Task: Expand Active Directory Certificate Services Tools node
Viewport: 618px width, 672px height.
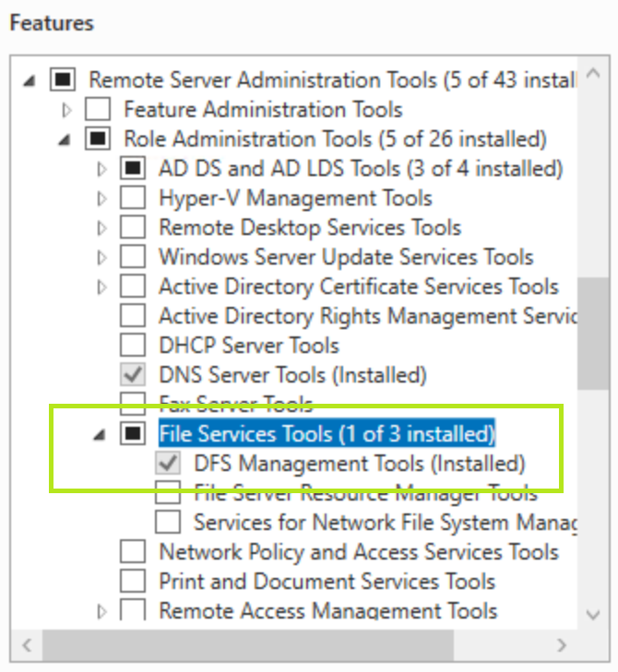Action: coord(101,288)
